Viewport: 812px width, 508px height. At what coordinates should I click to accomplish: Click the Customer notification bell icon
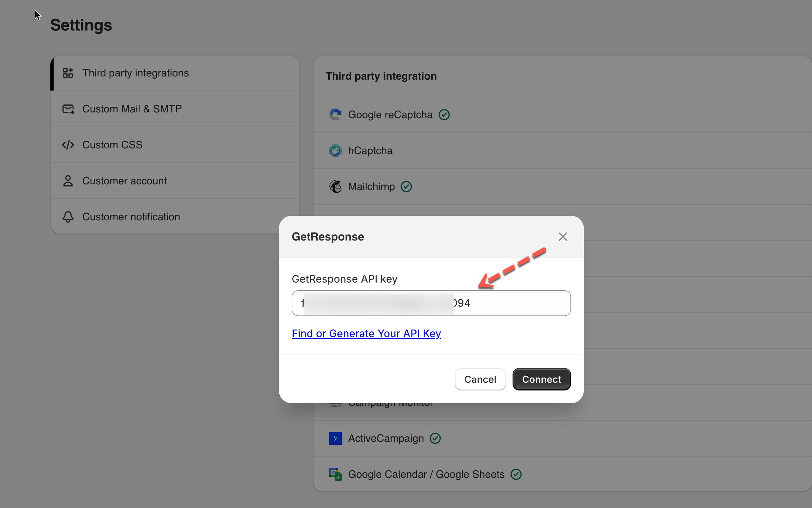pyautogui.click(x=68, y=217)
